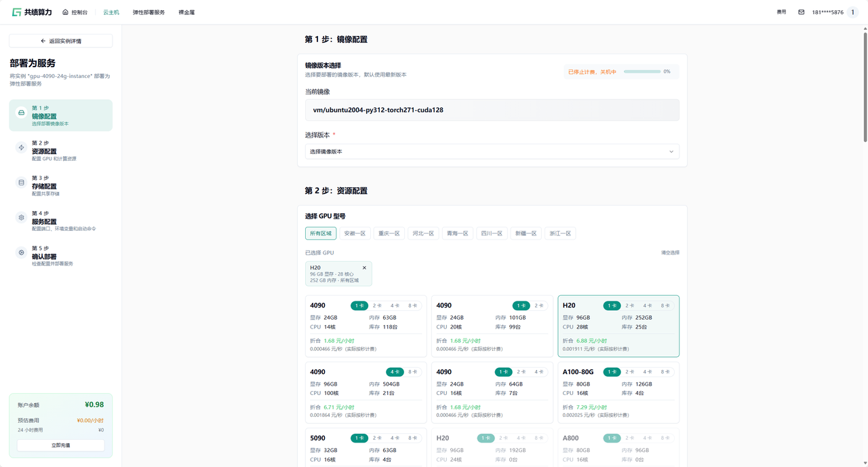Remove the selected H20 GPU chip
Screen dimensions: 868x467
[364, 268]
